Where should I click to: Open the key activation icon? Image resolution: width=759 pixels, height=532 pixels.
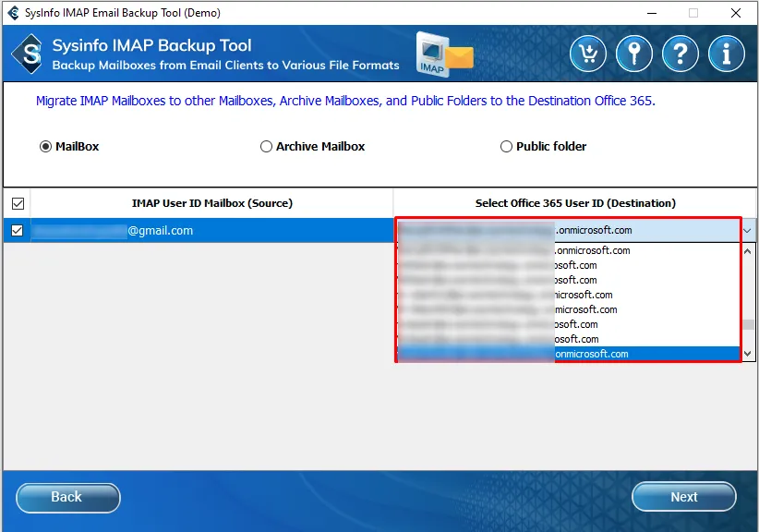(x=634, y=54)
